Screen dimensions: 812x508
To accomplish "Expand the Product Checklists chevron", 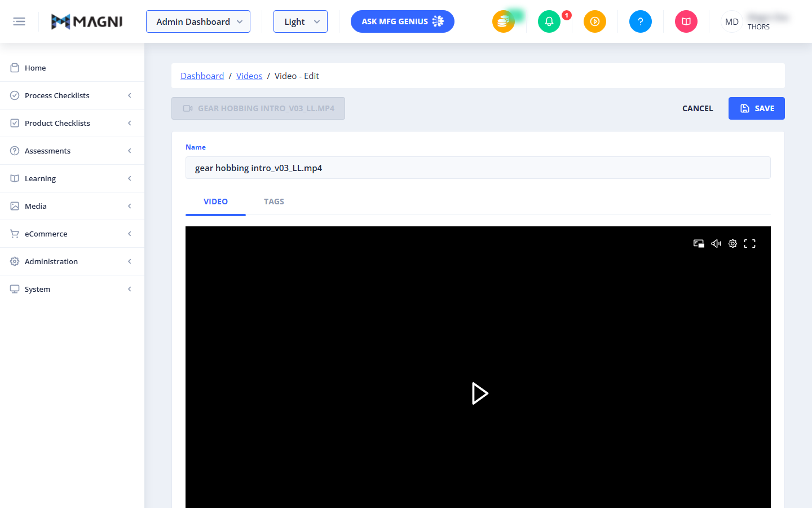I will (130, 123).
